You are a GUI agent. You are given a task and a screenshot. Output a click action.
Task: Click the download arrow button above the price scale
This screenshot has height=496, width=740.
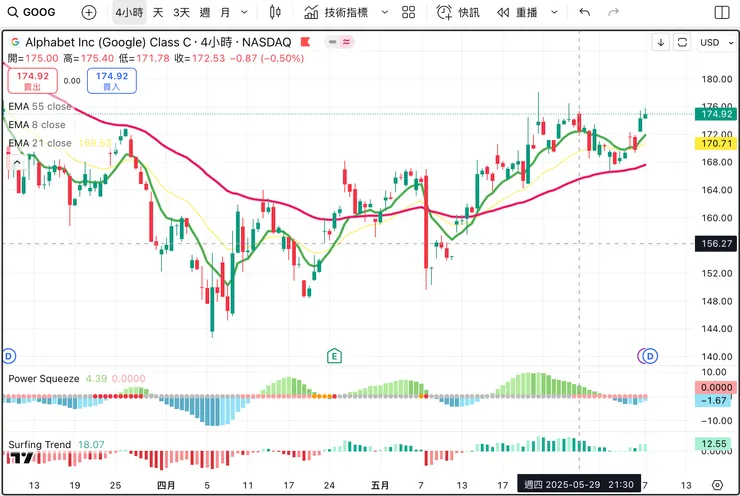[x=661, y=42]
